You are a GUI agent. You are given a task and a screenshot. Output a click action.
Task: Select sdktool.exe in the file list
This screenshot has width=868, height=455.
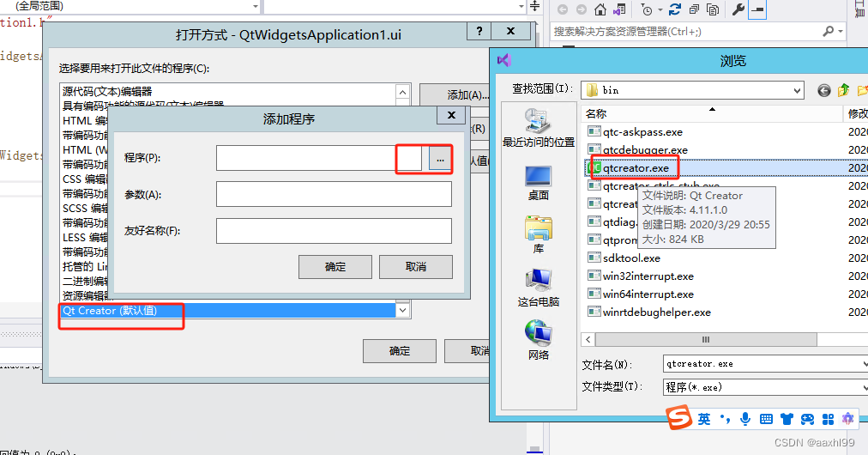(624, 258)
